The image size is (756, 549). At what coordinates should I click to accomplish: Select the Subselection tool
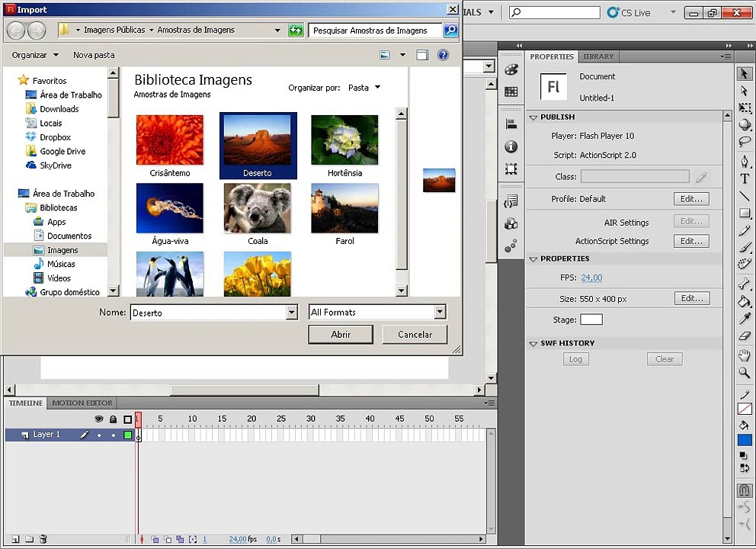coord(745,91)
